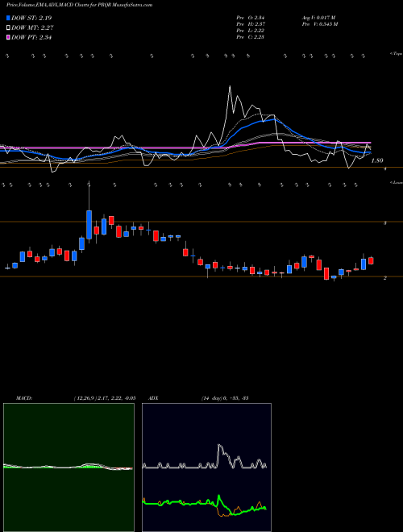Select the 'DOW MT: 2.27' legend text
This screenshot has height=532, width=403.
pos(32,28)
